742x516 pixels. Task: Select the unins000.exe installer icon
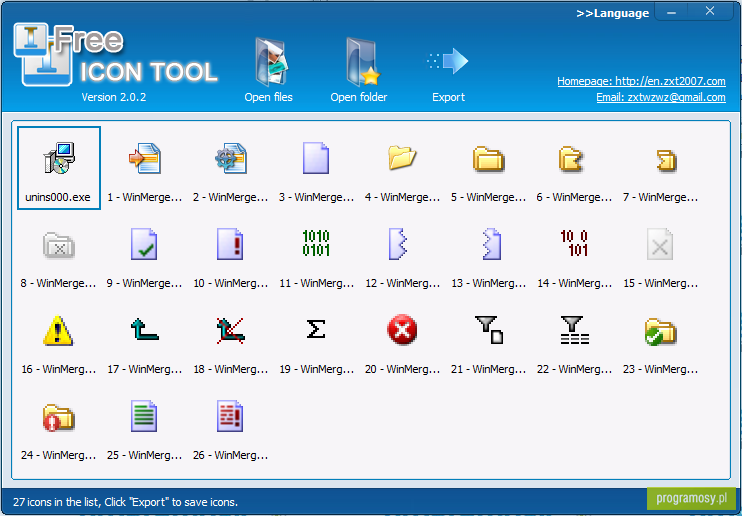click(59, 158)
